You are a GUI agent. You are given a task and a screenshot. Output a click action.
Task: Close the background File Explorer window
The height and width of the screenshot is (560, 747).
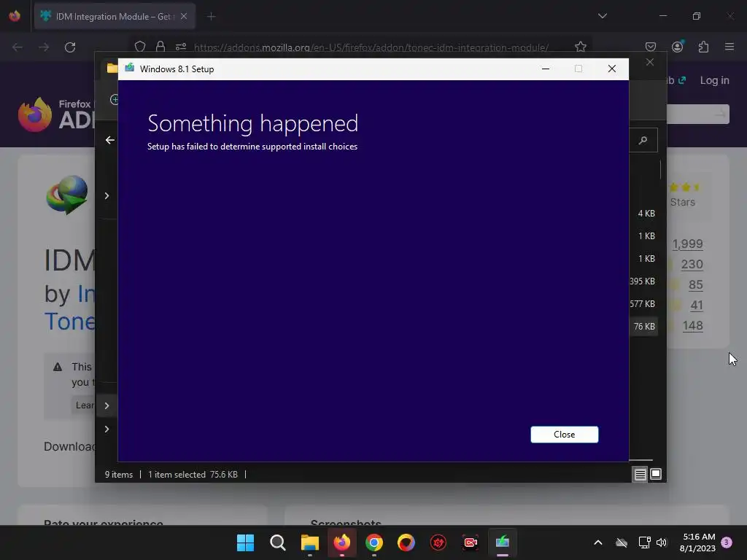650,63
